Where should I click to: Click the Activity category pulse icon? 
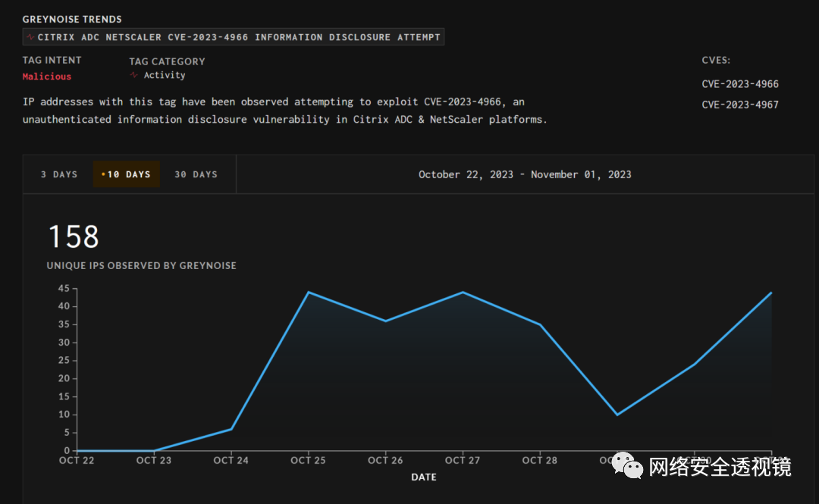pos(133,75)
